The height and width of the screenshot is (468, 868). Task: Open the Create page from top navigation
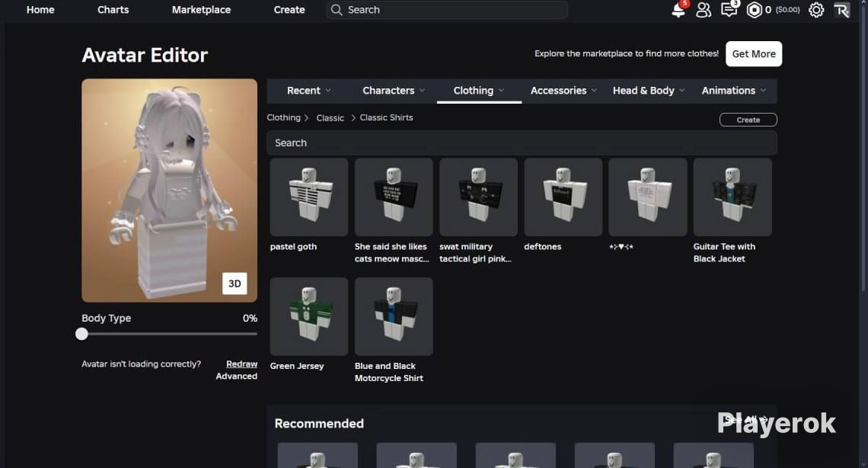[289, 10]
